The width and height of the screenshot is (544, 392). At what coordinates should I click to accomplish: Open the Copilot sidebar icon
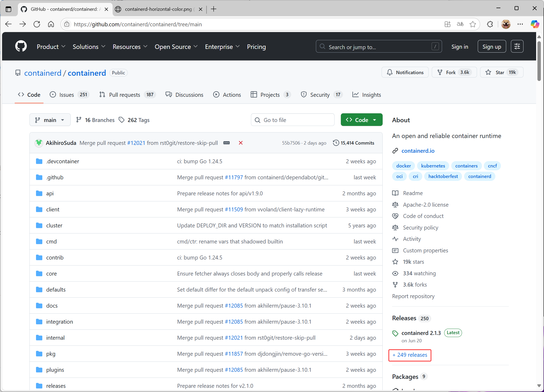tap(535, 24)
